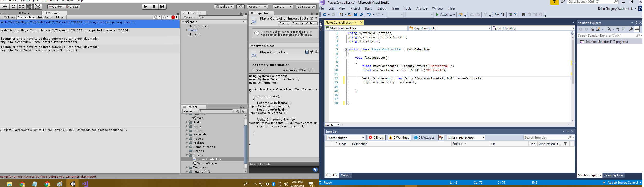This screenshot has width=644, height=187.
Task: Open Visual Studio from the taskbar
Action: [x=85, y=184]
